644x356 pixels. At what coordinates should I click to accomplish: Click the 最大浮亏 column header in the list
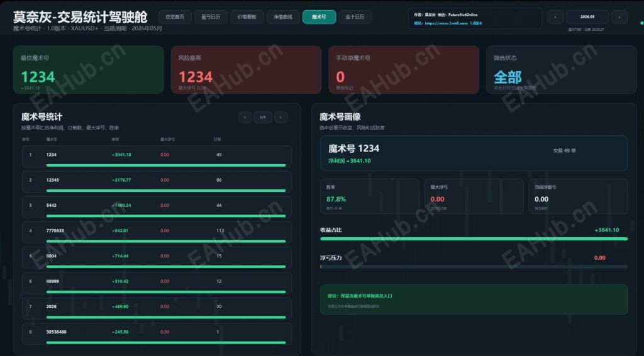[167, 139]
